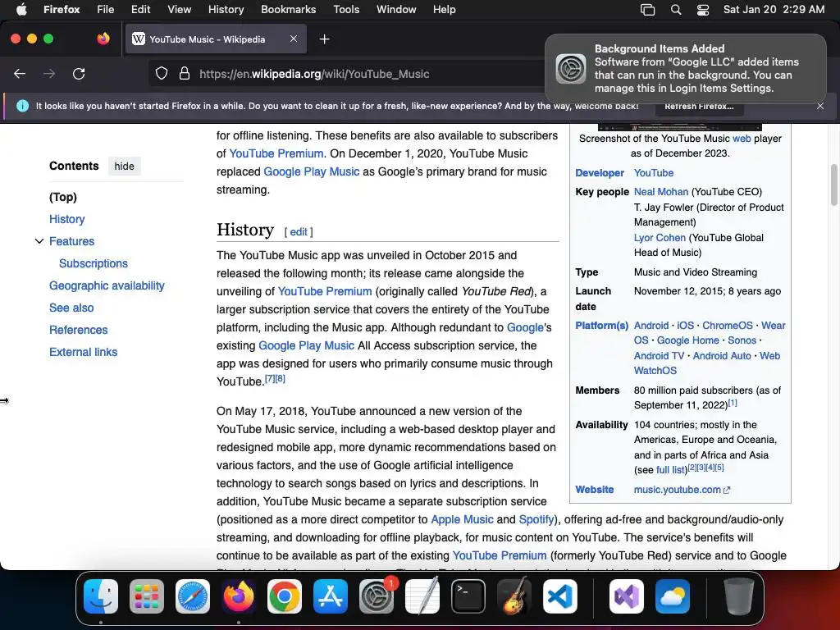Close the YouTube Music Wikipedia tab
Image resolution: width=840 pixels, height=630 pixels.
coord(294,39)
